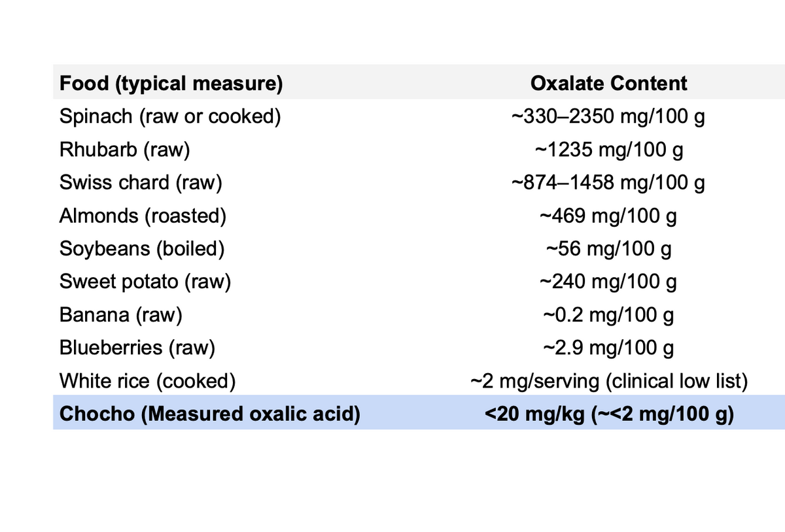The image size is (785, 532).
Task: Select the ~330–2350 mg/100 g value
Action: 608,117
